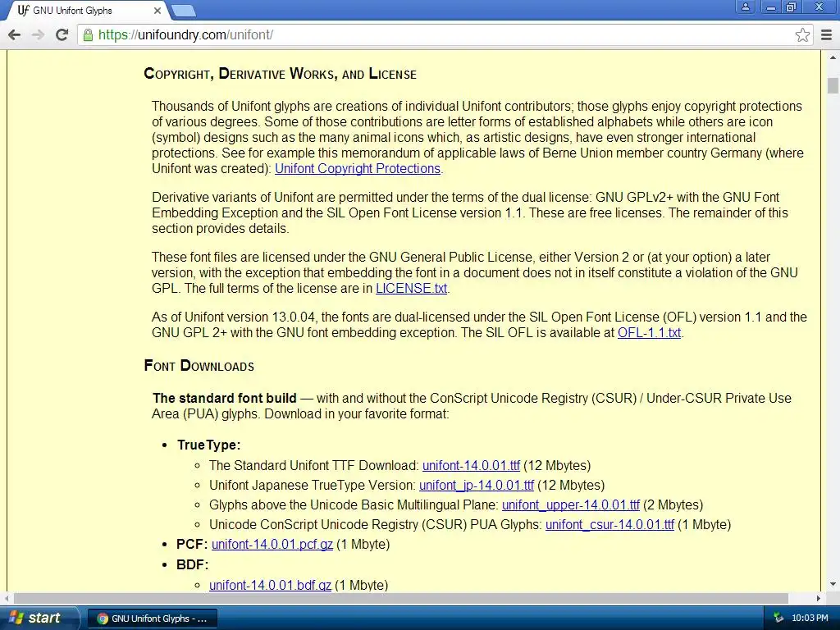
Task: Click the green padlock security icon
Action: tap(88, 34)
